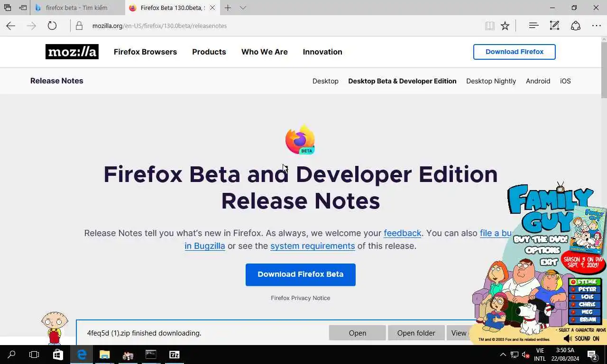Follow the system requirements link
Screen dimensions: 607x364
tap(313, 246)
